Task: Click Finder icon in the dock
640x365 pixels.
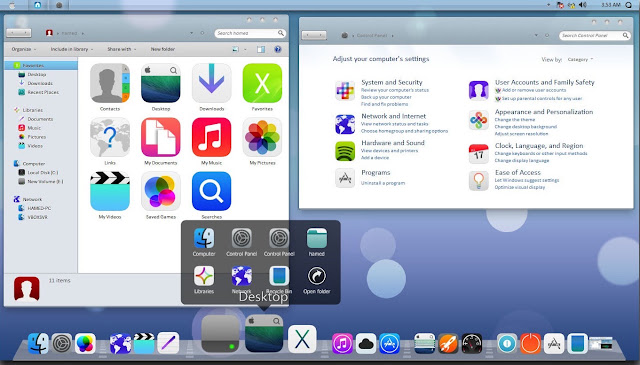Action: coord(38,343)
